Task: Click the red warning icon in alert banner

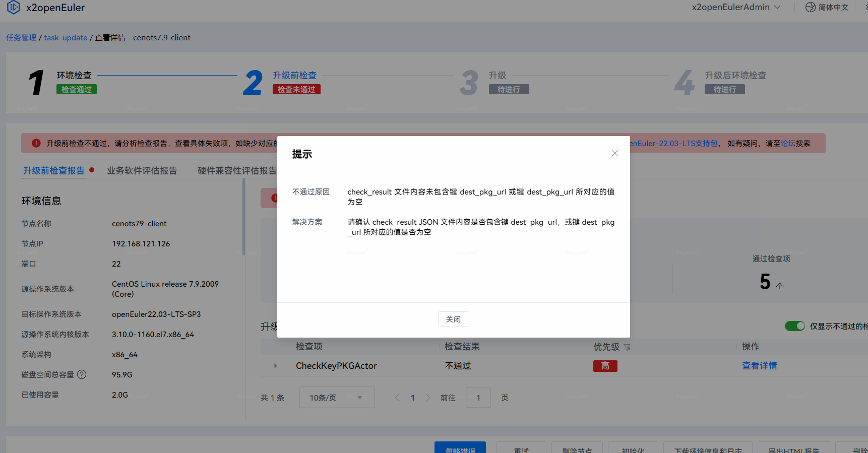Action: (x=36, y=143)
